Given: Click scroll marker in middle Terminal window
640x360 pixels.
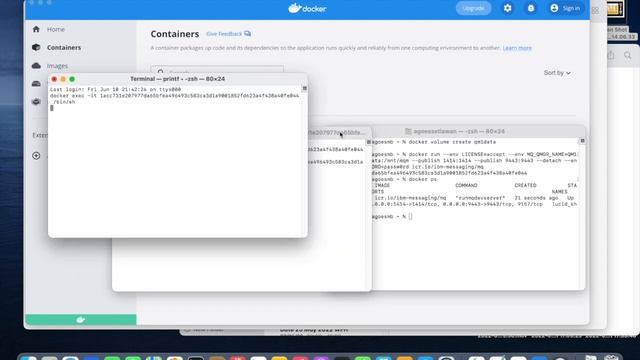Looking at the screenshot, I should tap(369, 142).
